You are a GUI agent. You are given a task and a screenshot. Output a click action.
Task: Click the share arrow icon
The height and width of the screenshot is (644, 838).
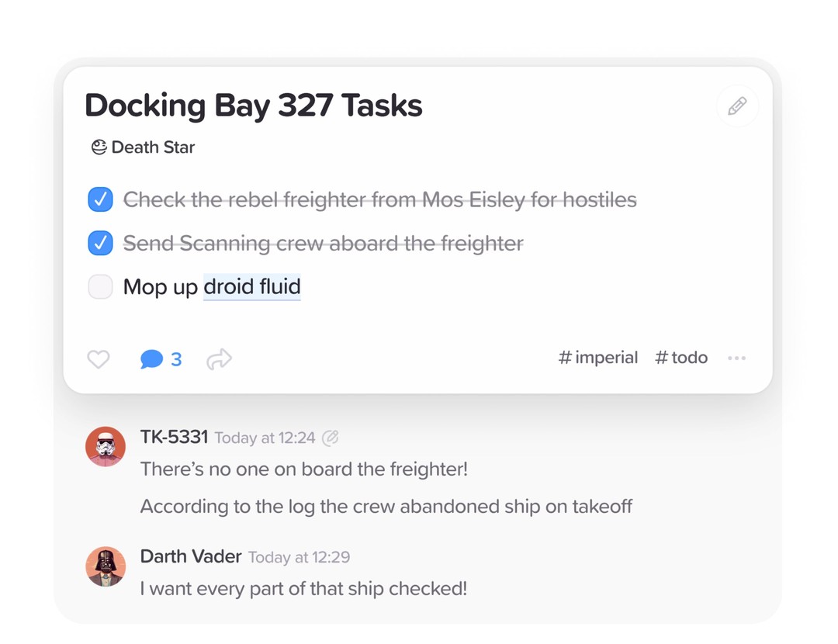(x=218, y=358)
